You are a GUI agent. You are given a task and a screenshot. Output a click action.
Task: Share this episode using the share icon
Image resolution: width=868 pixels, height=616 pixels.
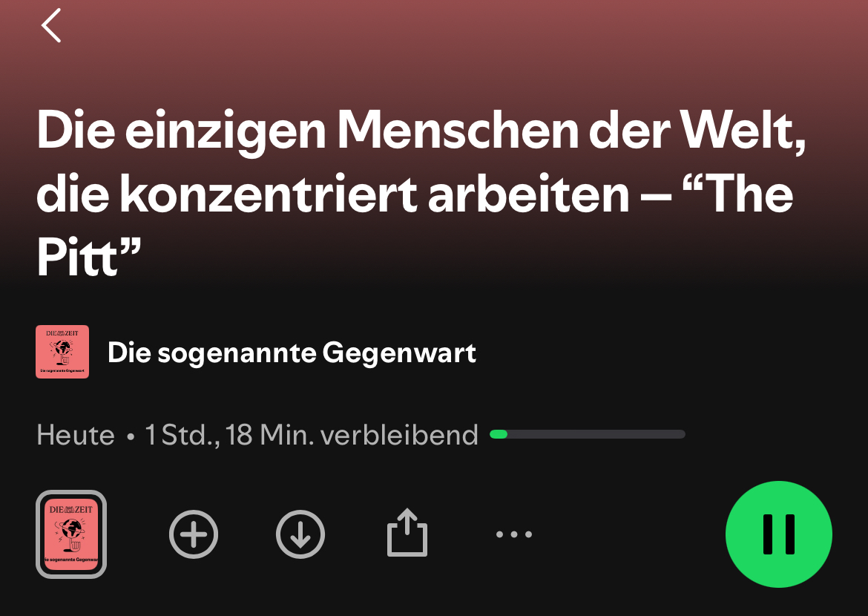407,532
